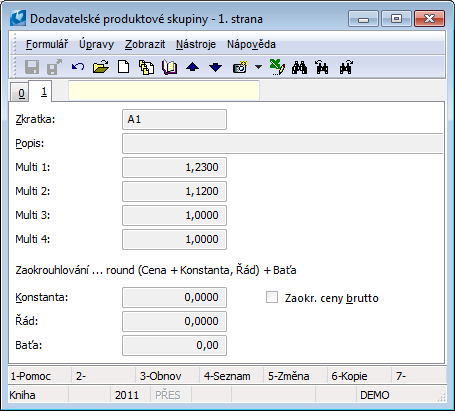Click the 4-Seznam function key button
This screenshot has height=411, width=455.
231,376
